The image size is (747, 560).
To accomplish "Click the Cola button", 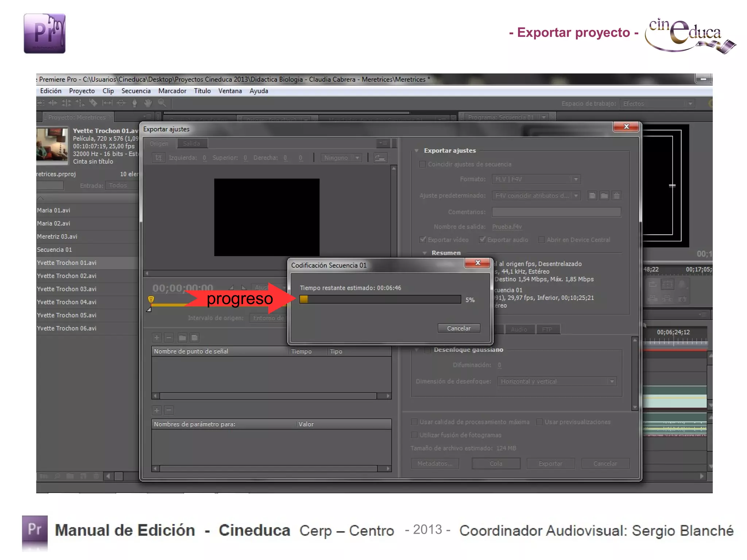I will coord(496,464).
